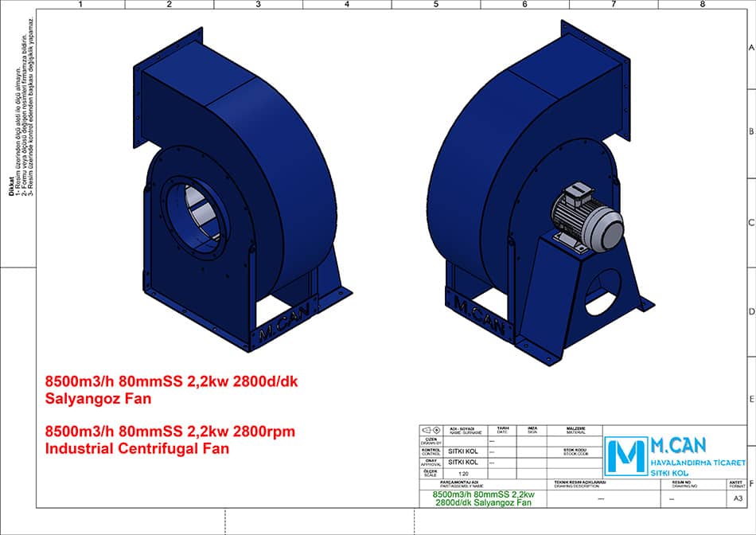This screenshot has height=535, width=756.
Task: Select the electric motor on right fan
Action: (x=587, y=215)
